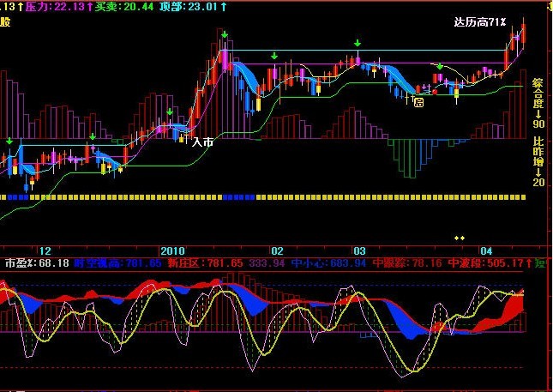Click the red dot marker beside the 启 candle
Image resolution: width=553 pixels, height=392 pixels.
(x=435, y=92)
